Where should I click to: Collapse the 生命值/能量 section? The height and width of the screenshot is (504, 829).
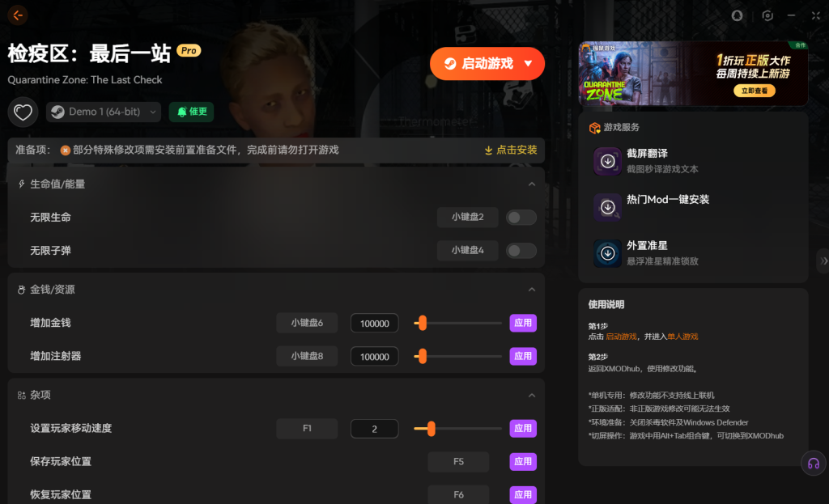tap(532, 184)
